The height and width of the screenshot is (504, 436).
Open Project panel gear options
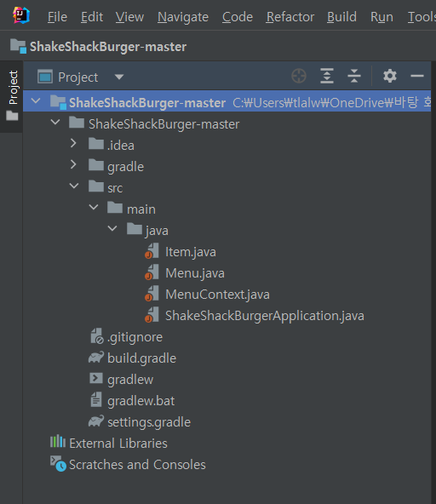point(390,76)
